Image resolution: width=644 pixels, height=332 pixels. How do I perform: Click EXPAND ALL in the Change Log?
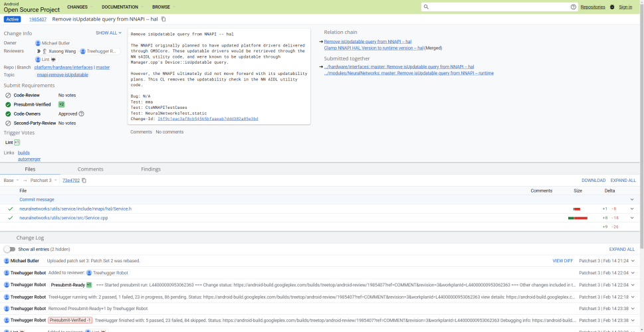tap(622, 249)
